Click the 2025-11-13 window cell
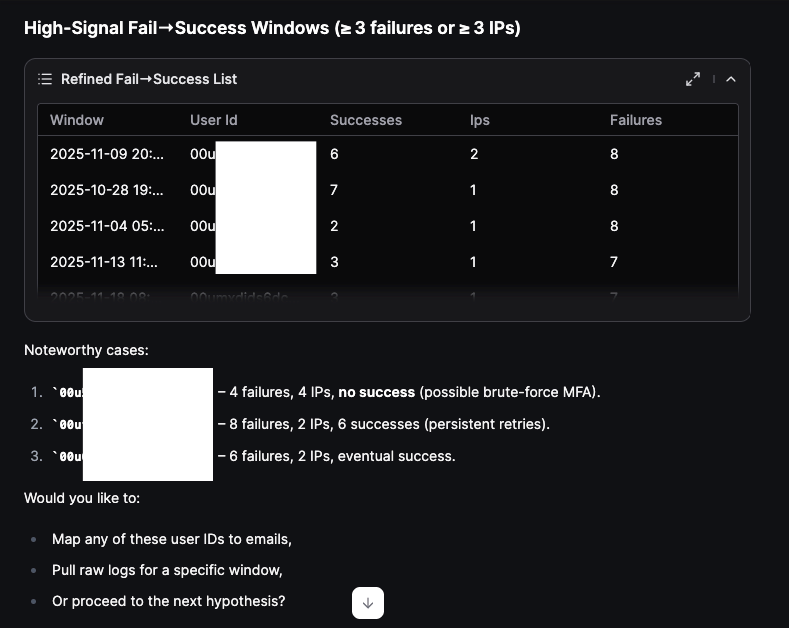The image size is (789, 628). 106,262
